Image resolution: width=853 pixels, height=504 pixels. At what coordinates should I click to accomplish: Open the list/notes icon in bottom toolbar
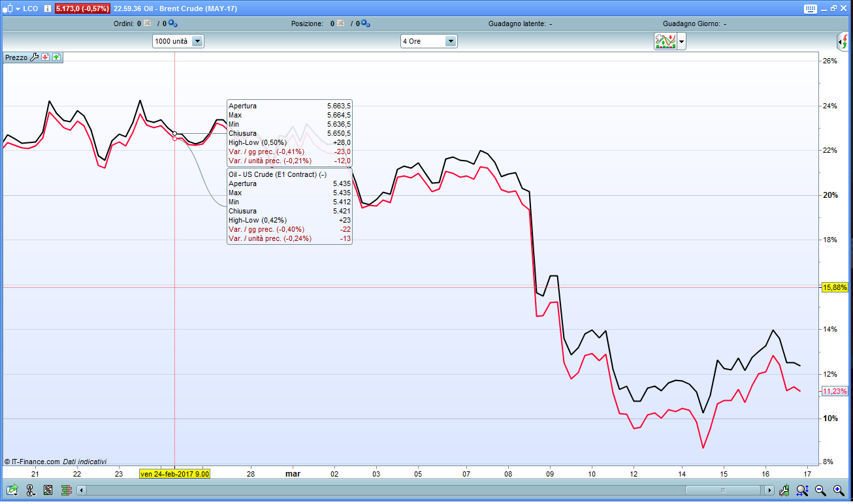point(48,490)
